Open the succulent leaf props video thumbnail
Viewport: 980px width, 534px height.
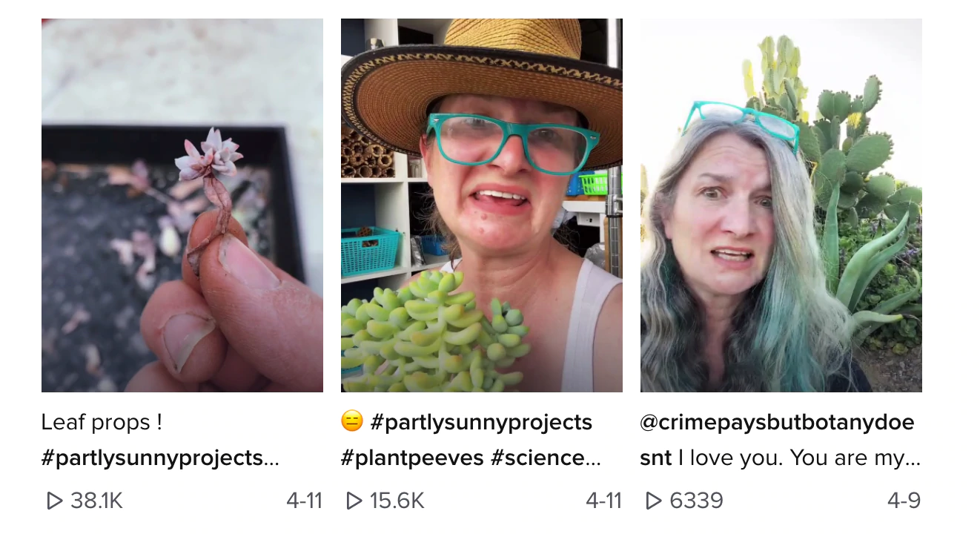click(182, 205)
